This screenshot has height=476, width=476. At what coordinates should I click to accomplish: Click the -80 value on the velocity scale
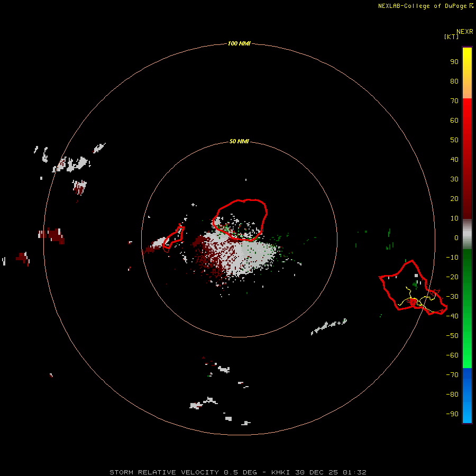(452, 395)
